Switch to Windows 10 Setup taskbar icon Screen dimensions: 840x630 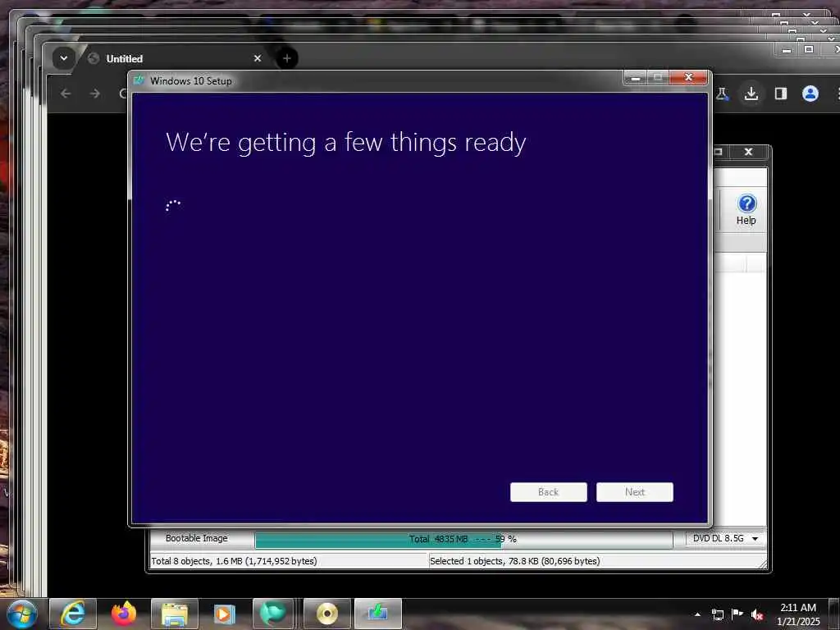[x=378, y=614]
